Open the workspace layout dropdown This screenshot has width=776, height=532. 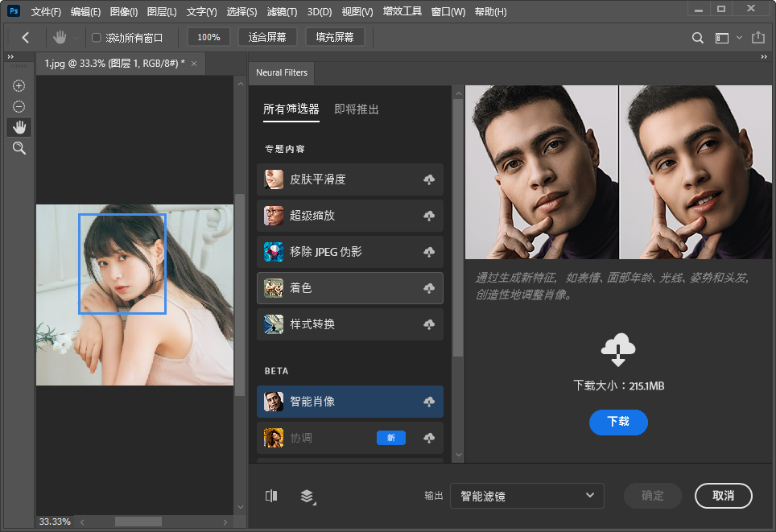point(727,38)
